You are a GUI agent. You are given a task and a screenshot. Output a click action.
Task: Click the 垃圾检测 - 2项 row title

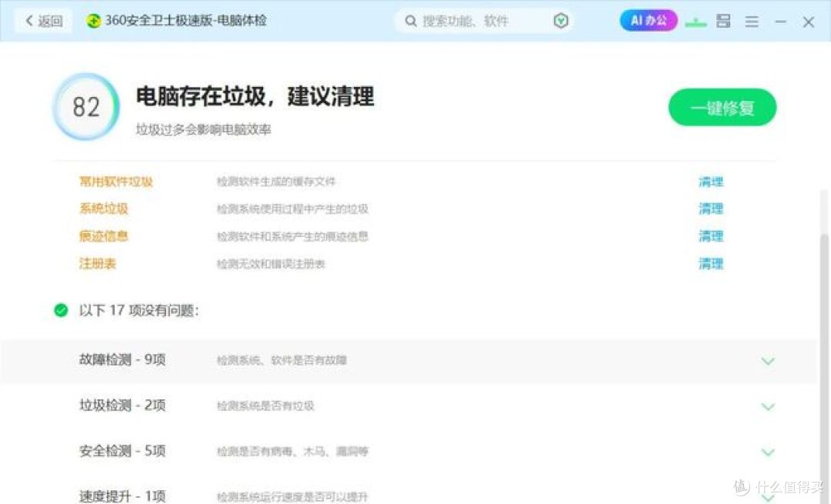coord(122,406)
